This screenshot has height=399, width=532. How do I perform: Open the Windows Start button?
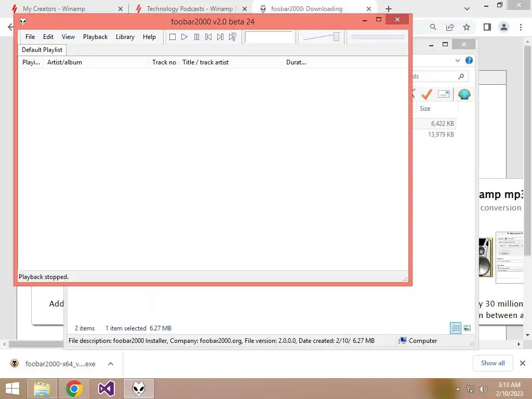(12, 389)
